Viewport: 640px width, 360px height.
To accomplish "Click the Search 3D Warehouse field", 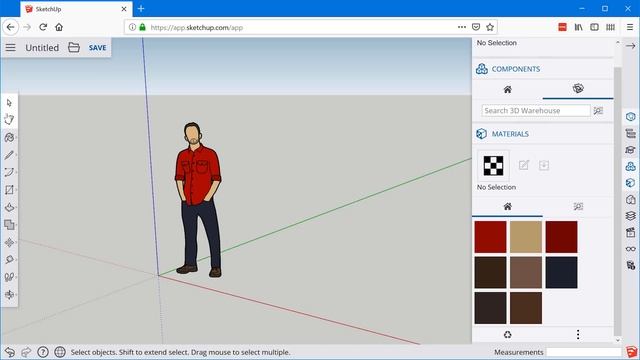I will coord(536,111).
